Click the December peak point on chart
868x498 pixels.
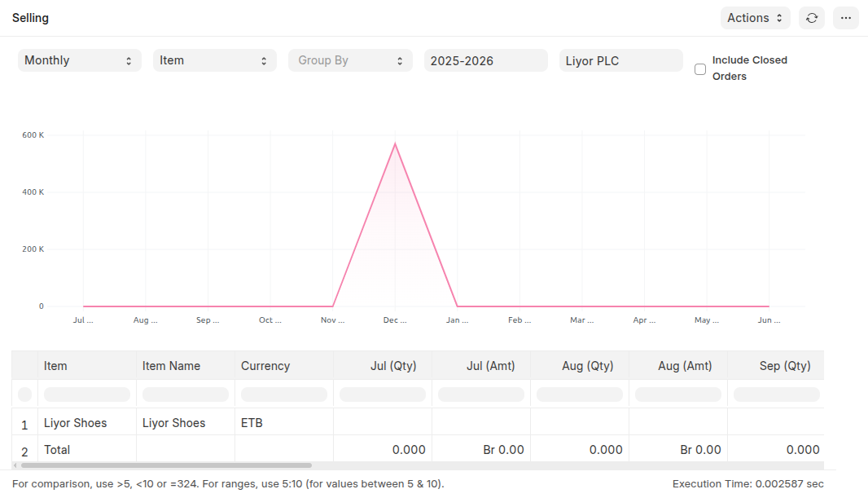click(x=395, y=144)
